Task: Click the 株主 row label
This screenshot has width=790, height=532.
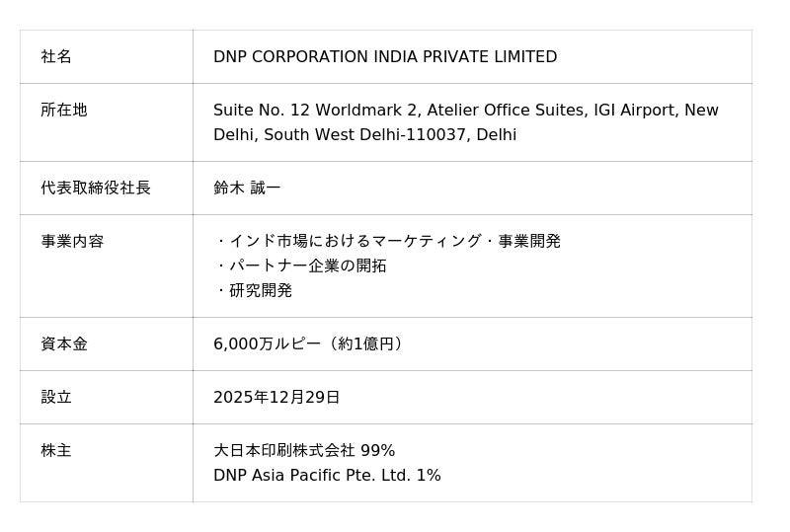Action: 56,450
